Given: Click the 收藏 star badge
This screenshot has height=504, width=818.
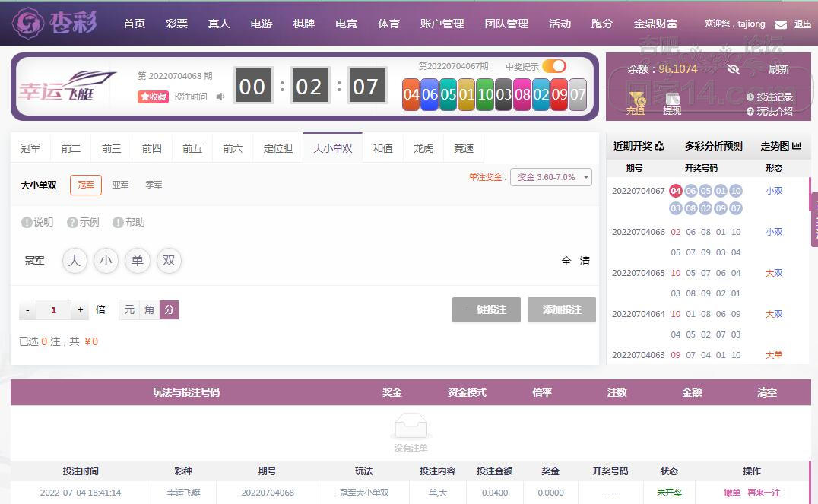Looking at the screenshot, I should coord(153,97).
